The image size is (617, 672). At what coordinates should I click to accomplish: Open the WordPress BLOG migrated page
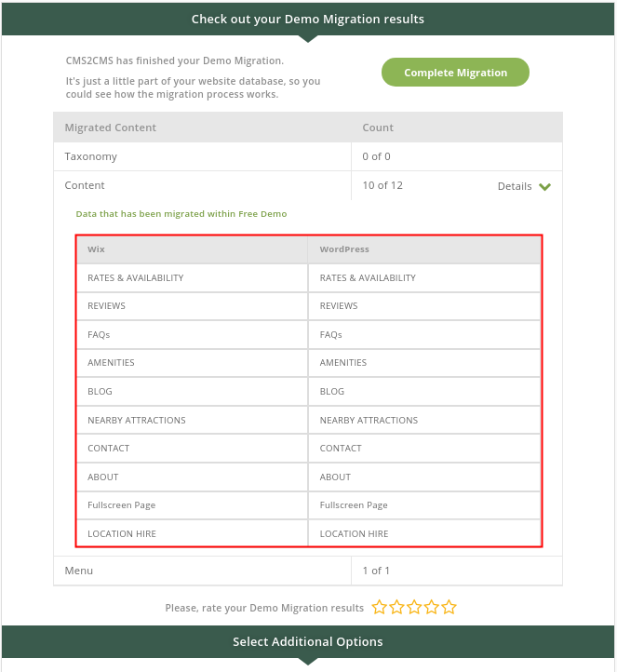click(331, 391)
